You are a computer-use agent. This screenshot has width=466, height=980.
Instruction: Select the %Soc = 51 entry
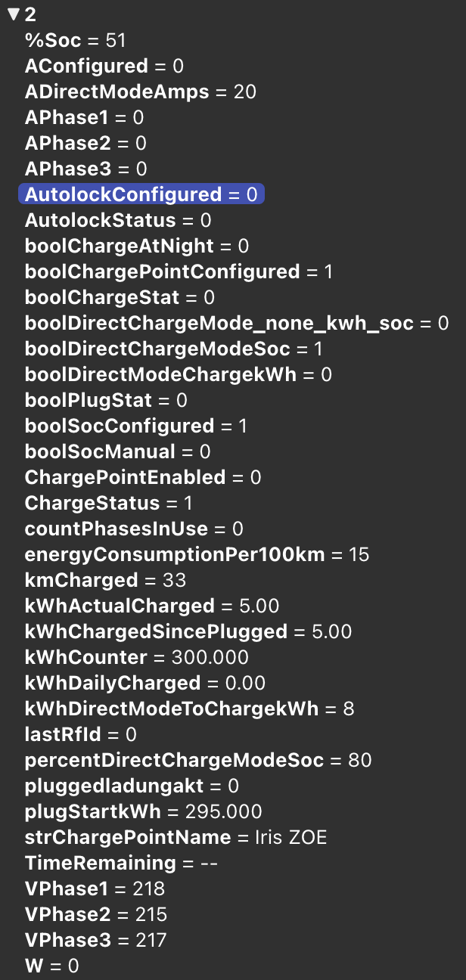75,41
